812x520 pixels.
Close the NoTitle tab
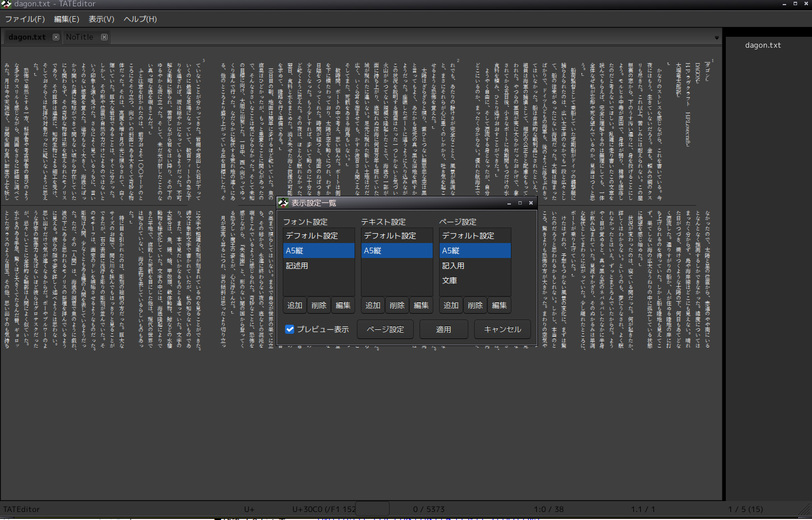tap(104, 37)
